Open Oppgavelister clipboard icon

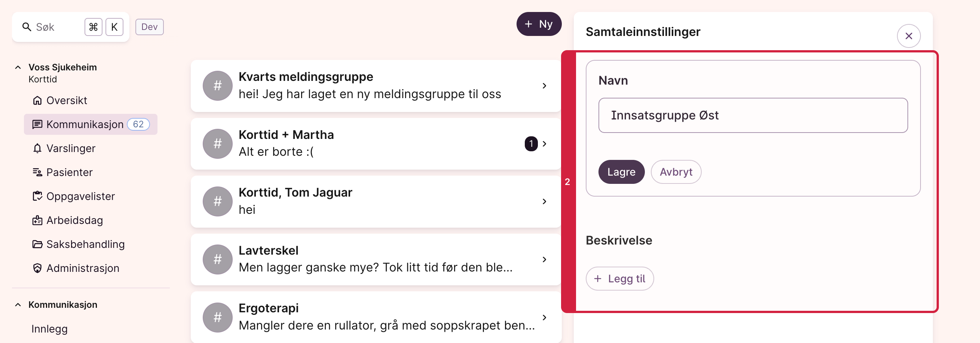click(37, 197)
